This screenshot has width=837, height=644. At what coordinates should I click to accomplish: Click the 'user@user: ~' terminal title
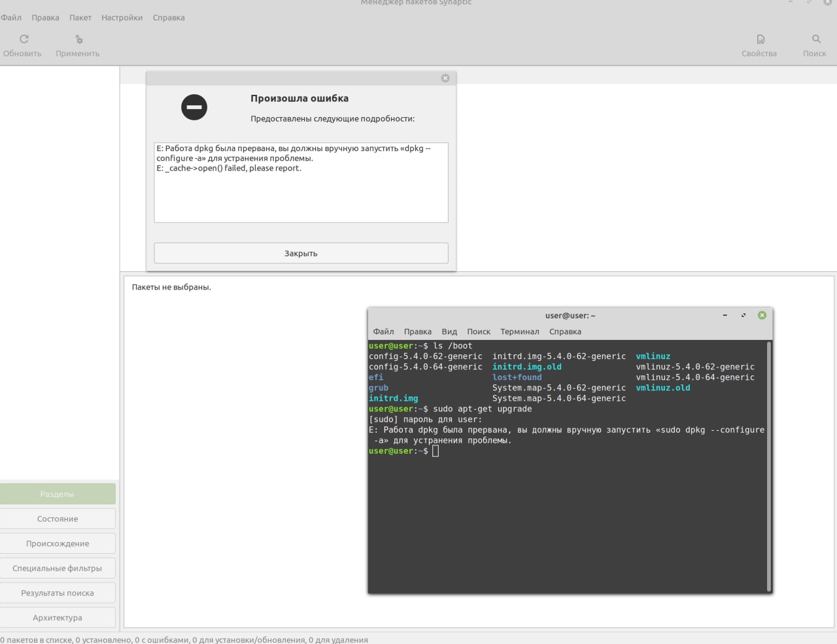click(x=570, y=316)
